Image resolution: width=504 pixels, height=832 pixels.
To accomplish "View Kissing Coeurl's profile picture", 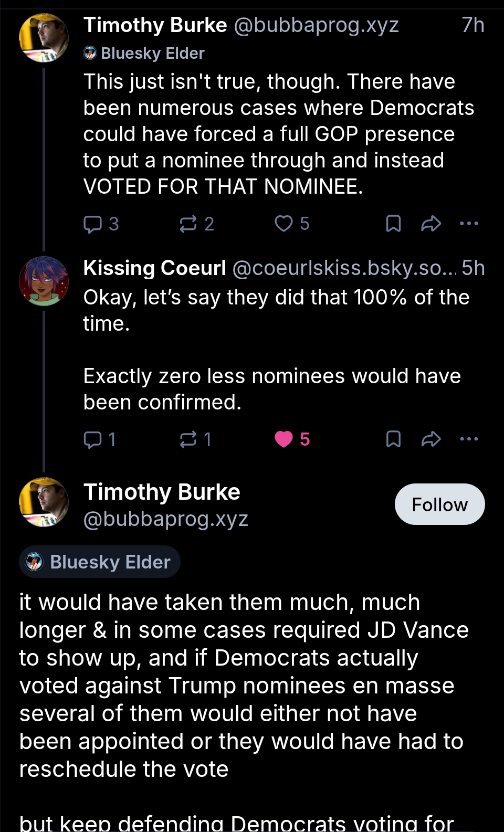I will click(x=44, y=281).
